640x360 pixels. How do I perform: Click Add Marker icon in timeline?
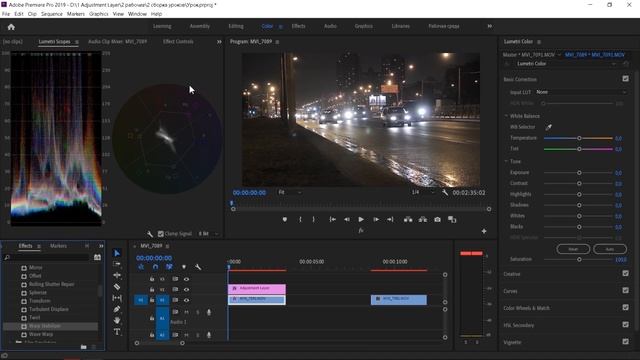(184, 267)
